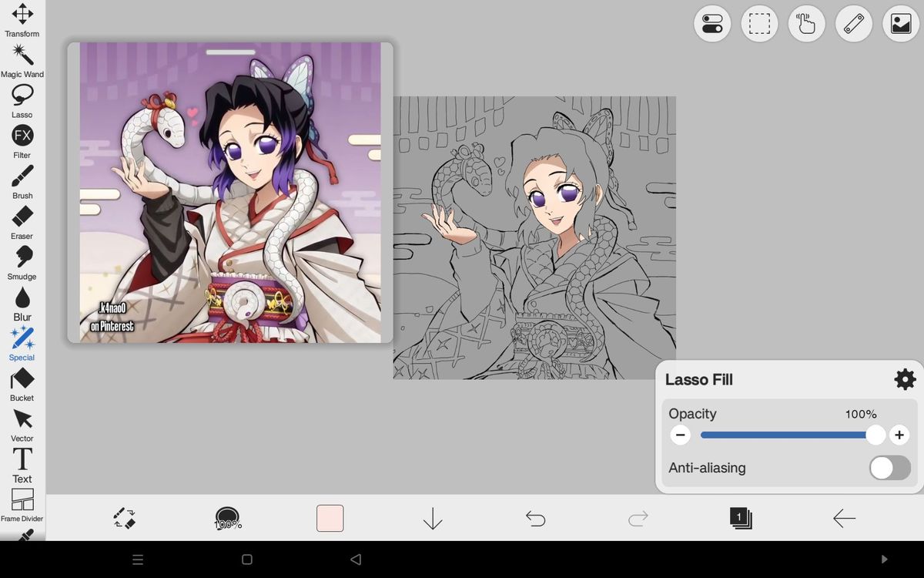Open the view menu toggle icon
924x578 pixels.
tap(712, 24)
